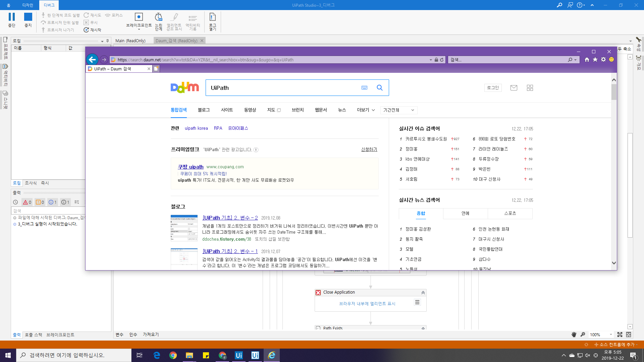Open the 기간전체 period dropdown
The image size is (644, 362).
point(399,110)
